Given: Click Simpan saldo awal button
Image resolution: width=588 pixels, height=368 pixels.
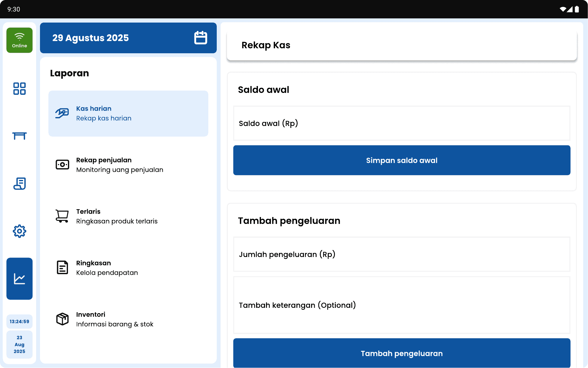Looking at the screenshot, I should click(x=402, y=160).
